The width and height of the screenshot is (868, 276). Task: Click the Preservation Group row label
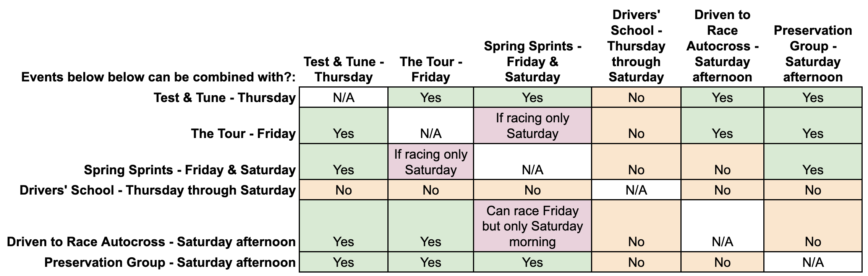[x=170, y=263]
